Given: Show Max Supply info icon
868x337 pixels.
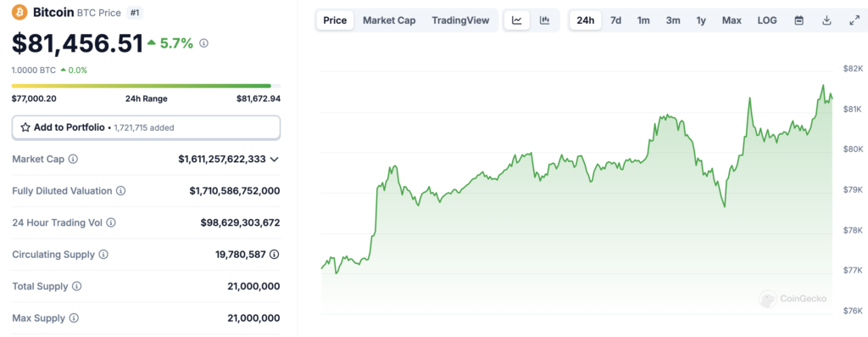Looking at the screenshot, I should [x=74, y=318].
